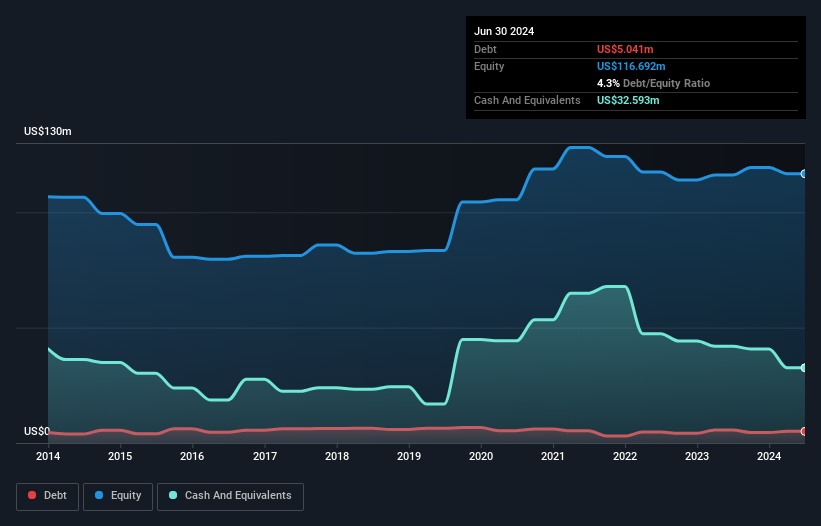Image resolution: width=821 pixels, height=526 pixels.
Task: Click the Debt data point at Jun 2024
Action: coord(804,431)
